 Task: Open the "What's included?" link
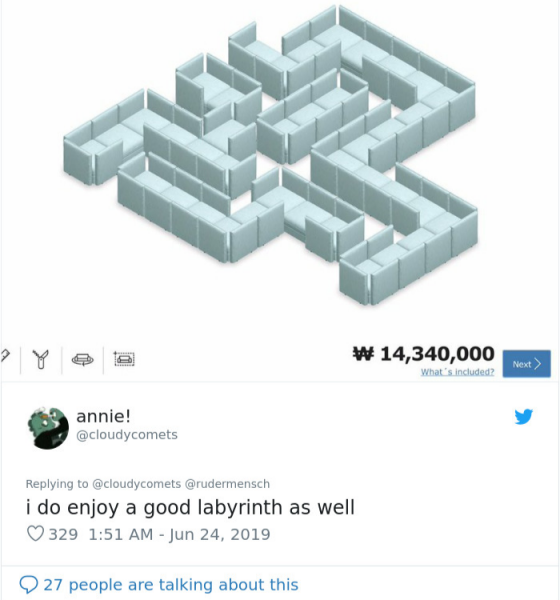coord(457,372)
